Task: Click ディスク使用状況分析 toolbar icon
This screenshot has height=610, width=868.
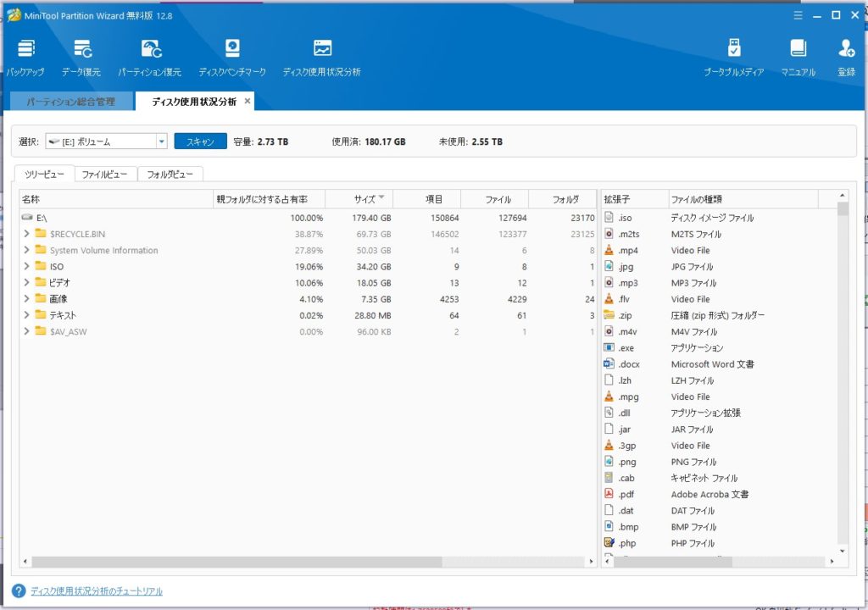Action: click(x=321, y=57)
